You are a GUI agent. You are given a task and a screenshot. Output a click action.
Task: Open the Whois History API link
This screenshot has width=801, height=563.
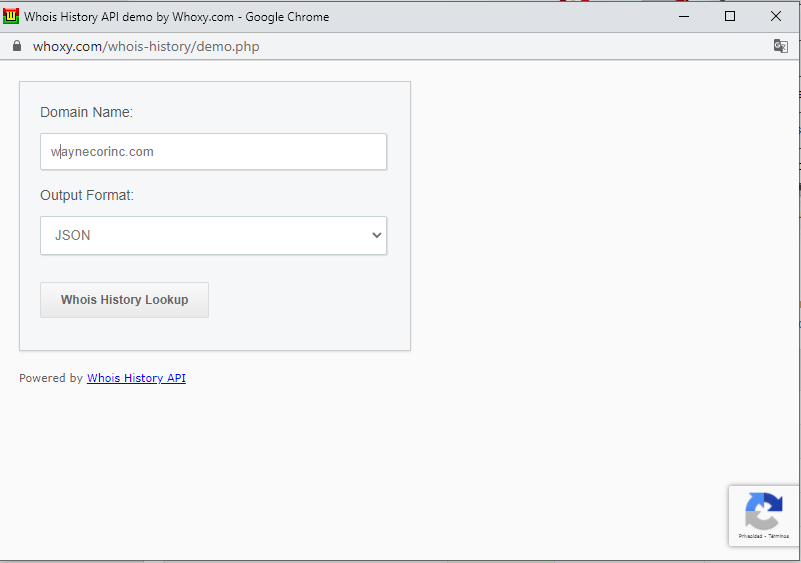pyautogui.click(x=136, y=378)
